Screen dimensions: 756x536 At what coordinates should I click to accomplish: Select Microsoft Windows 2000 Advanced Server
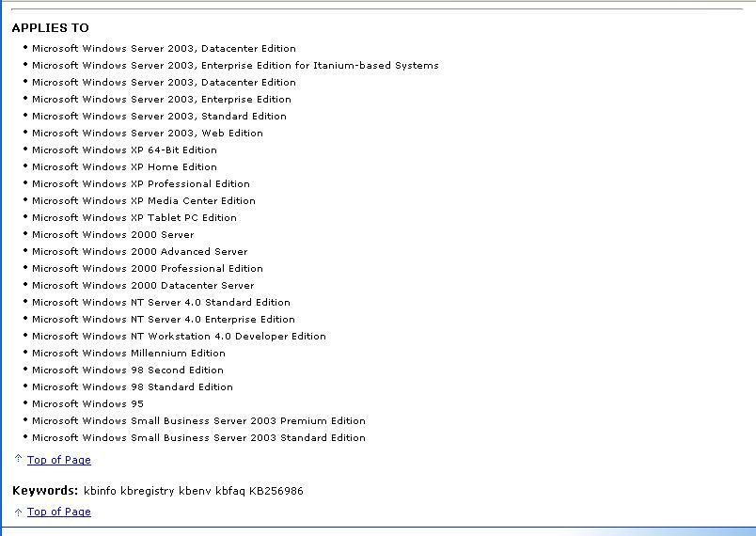[x=140, y=252]
